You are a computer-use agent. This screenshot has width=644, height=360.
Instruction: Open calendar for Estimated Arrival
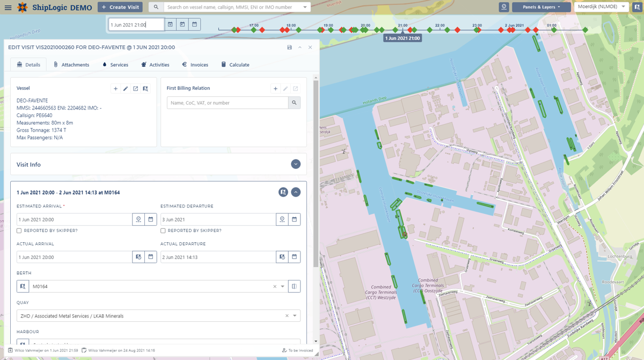tap(151, 219)
